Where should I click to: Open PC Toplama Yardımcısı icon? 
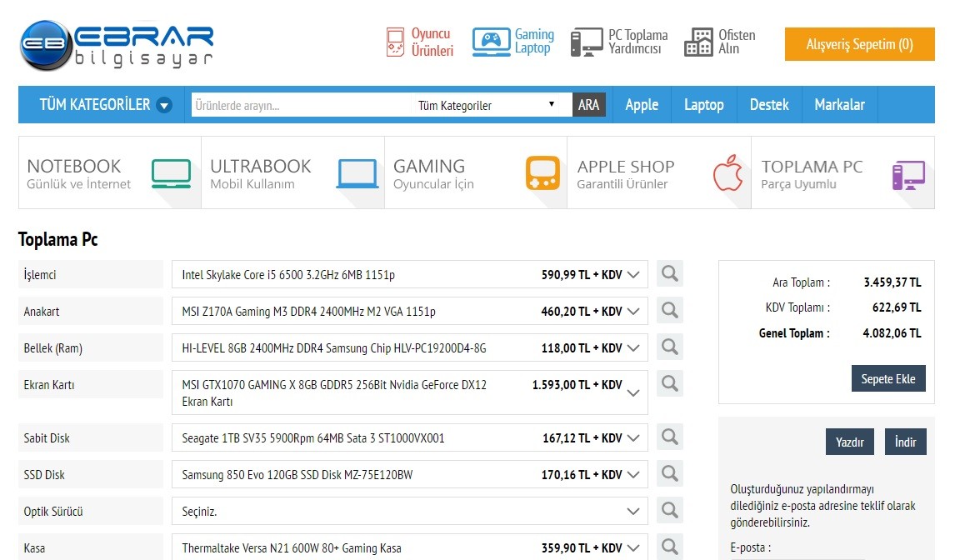click(587, 42)
